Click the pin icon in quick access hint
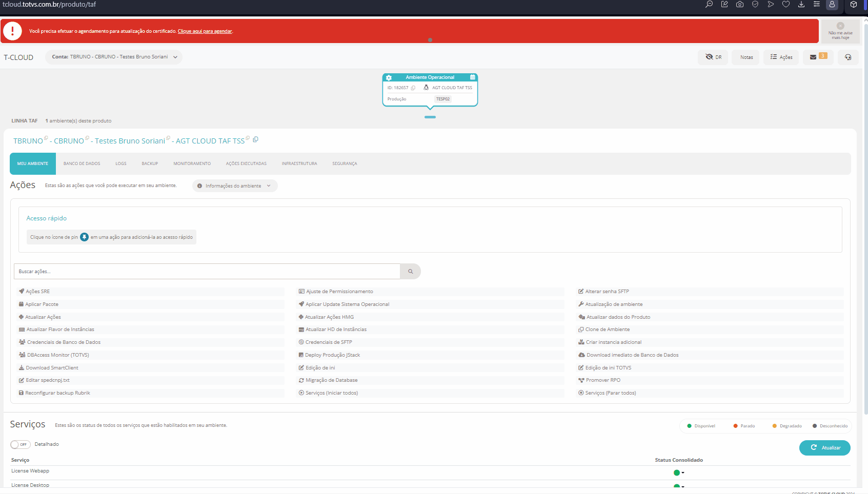 point(85,237)
